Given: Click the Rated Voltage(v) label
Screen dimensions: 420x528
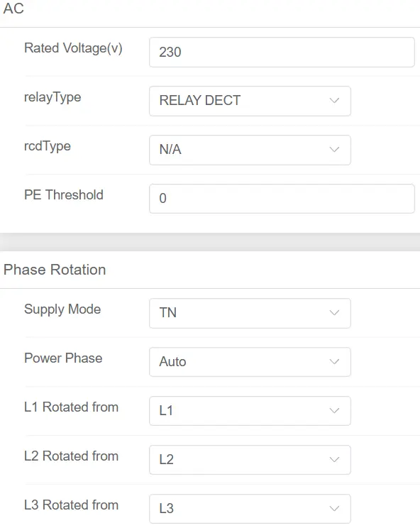Looking at the screenshot, I should click(73, 48).
